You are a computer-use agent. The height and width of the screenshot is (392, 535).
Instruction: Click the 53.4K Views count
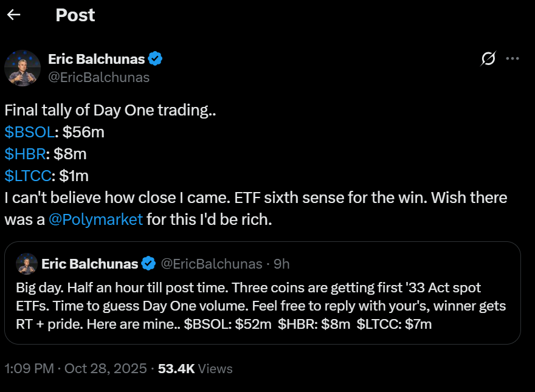coord(195,368)
